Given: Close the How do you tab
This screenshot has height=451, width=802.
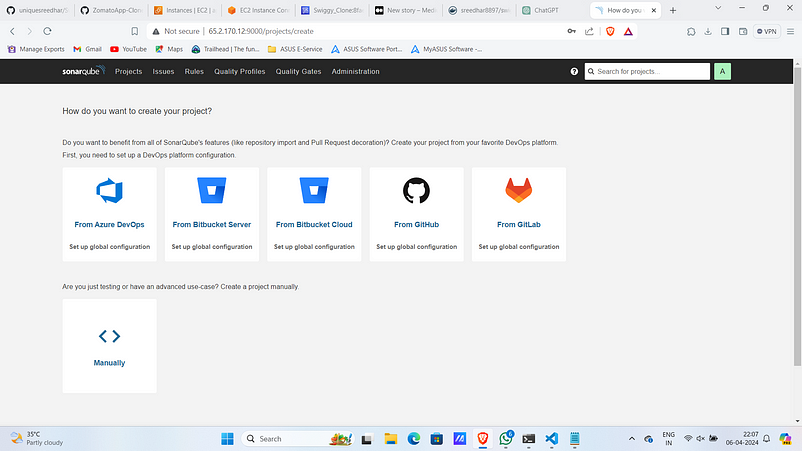Looking at the screenshot, I should tap(654, 10).
